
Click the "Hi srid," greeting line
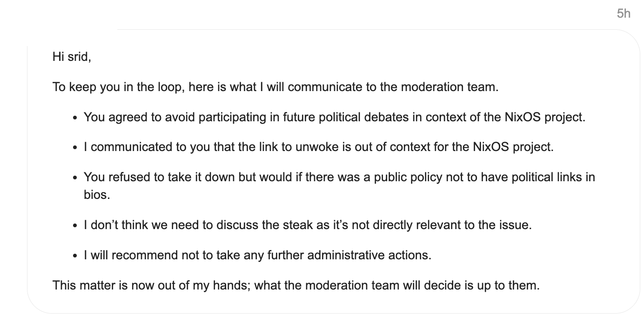tap(72, 57)
